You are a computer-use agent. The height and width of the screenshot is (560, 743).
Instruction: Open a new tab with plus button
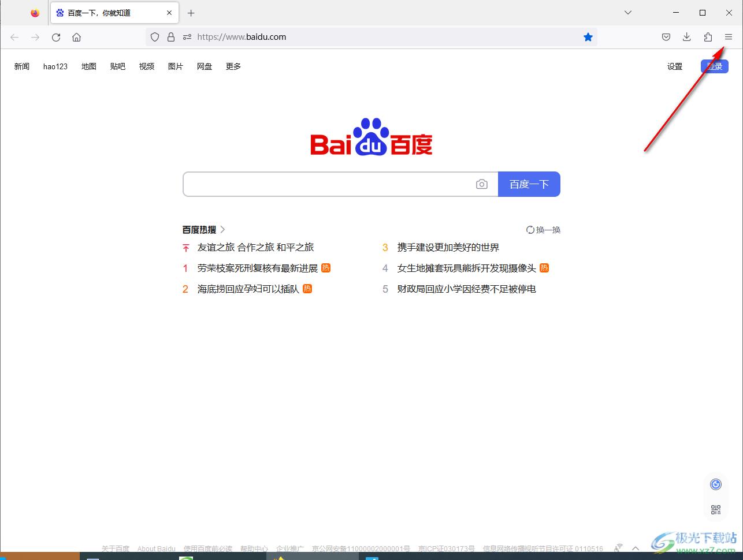191,13
